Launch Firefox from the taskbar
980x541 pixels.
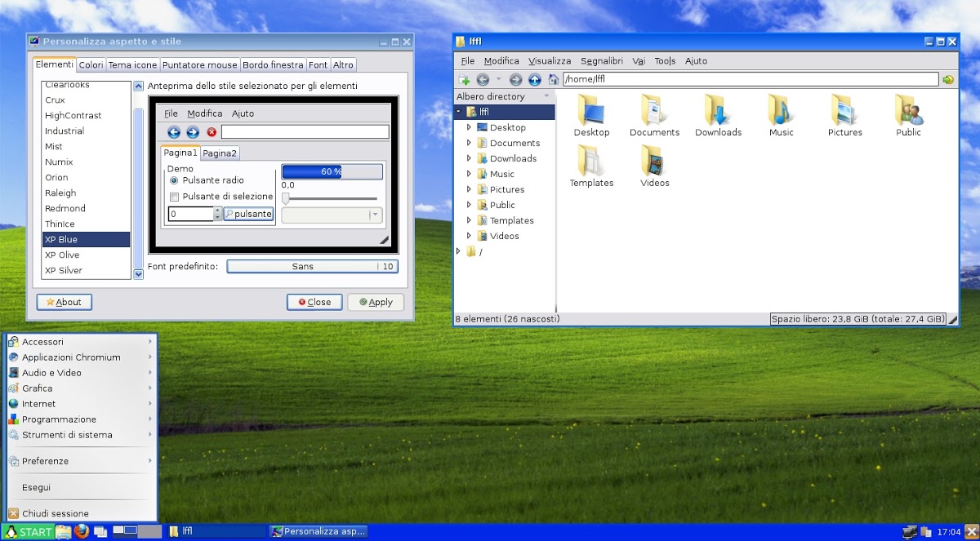click(x=82, y=531)
